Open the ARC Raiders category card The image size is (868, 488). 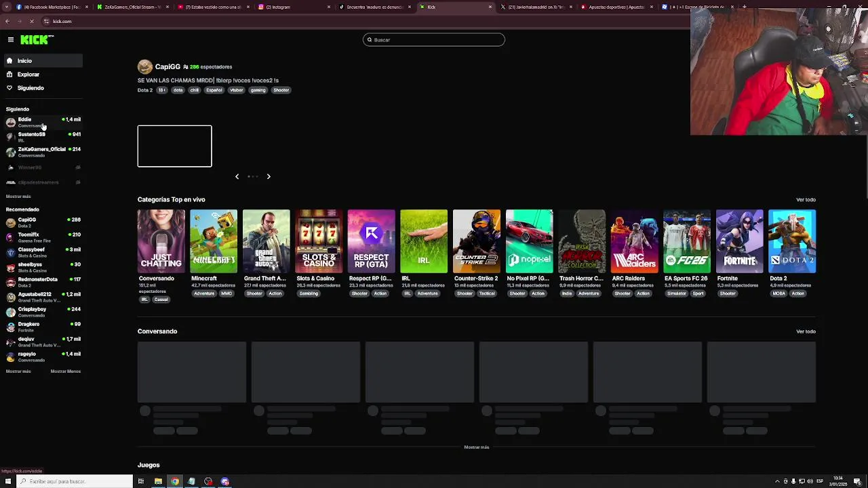pos(634,241)
